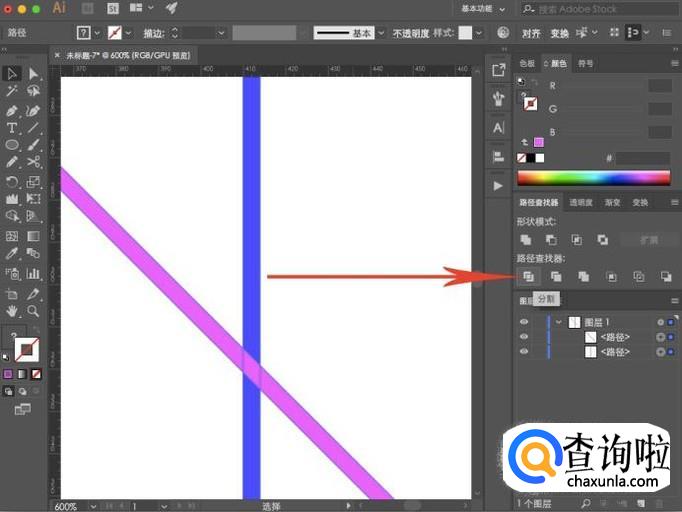682x512 pixels.
Task: Open the zoom level 600% dropdown
Action: pos(93,506)
